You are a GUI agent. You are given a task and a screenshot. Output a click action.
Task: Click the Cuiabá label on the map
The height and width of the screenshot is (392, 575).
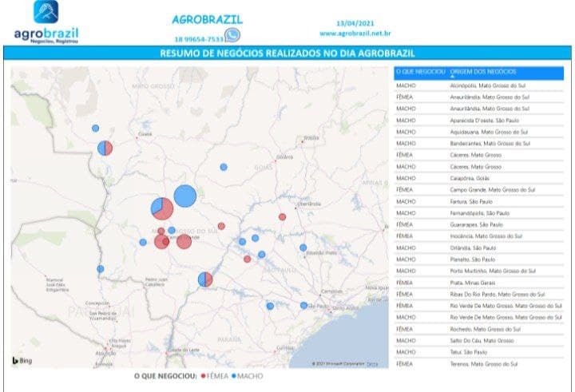145,134
